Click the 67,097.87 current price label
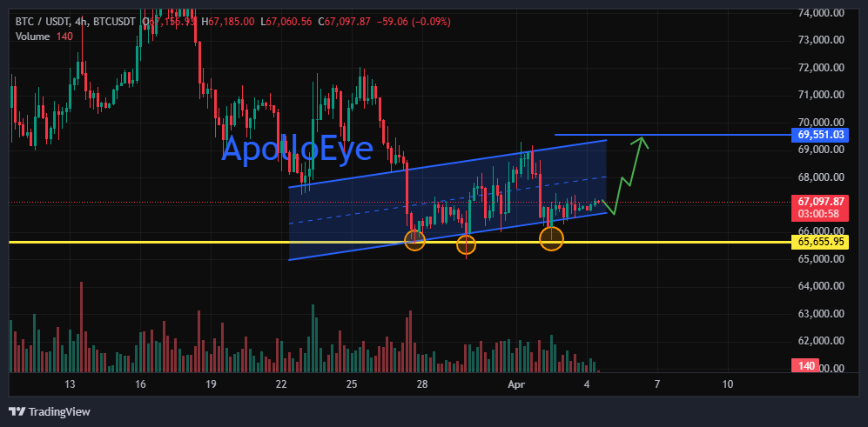The height and width of the screenshot is (427, 868). pos(822,203)
